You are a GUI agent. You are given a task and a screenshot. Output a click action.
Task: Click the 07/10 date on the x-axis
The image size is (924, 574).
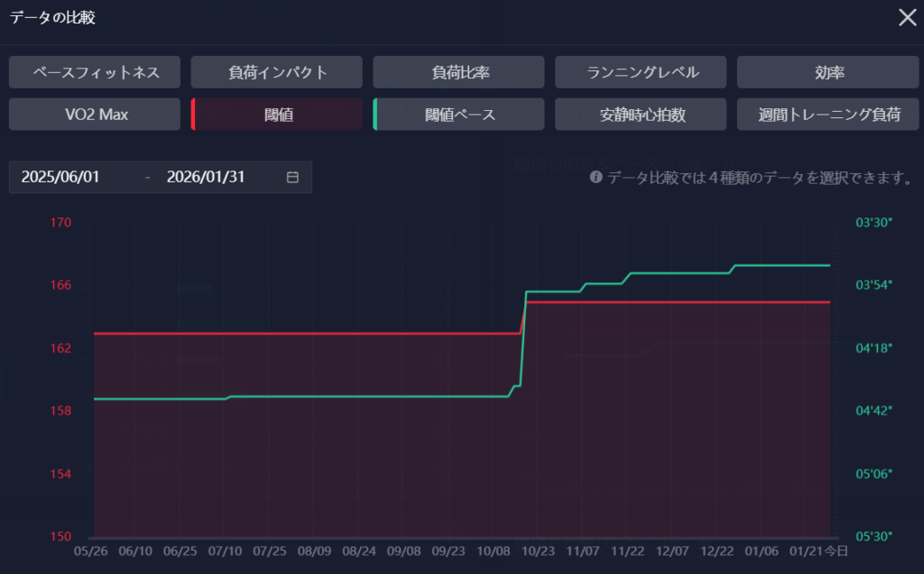point(225,551)
